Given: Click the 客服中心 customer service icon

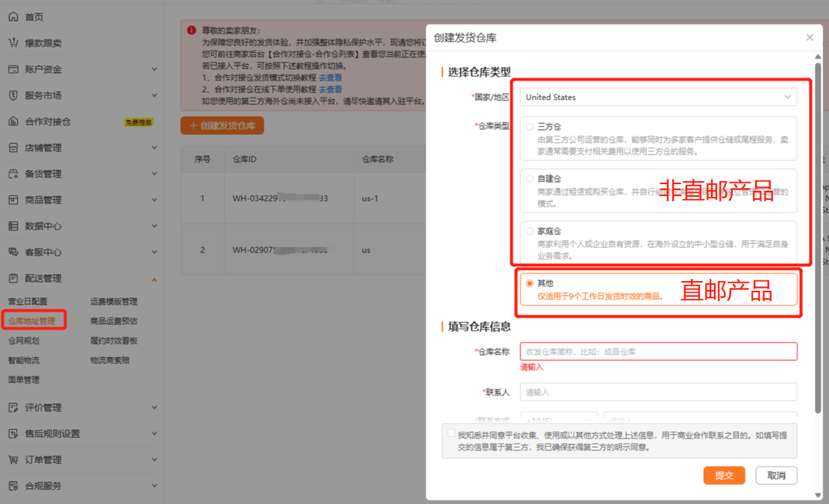Looking at the screenshot, I should click(13, 252).
